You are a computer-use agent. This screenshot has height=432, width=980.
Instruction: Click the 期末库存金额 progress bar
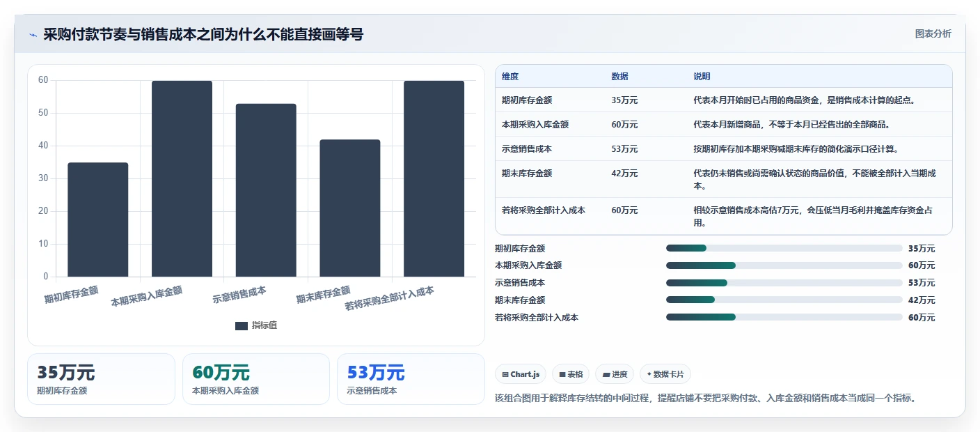[x=784, y=300]
